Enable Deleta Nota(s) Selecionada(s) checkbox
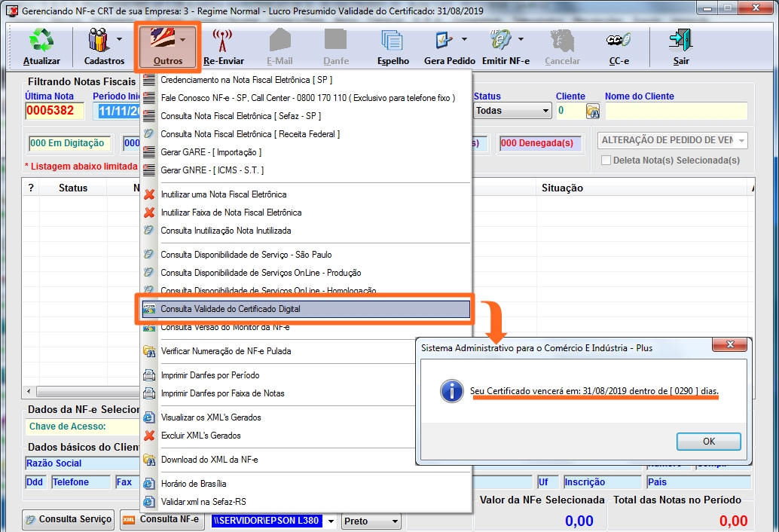Screen dimensions: 779x532 point(606,160)
